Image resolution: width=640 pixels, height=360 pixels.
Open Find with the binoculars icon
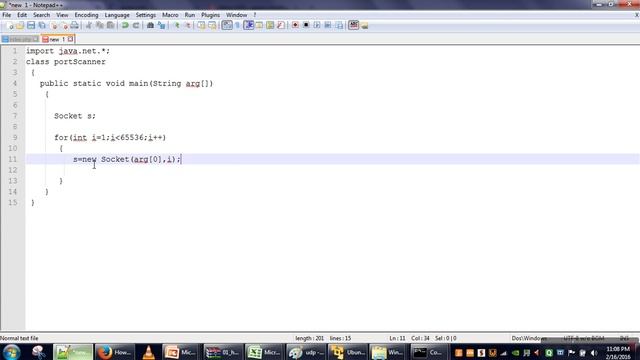(150, 25)
